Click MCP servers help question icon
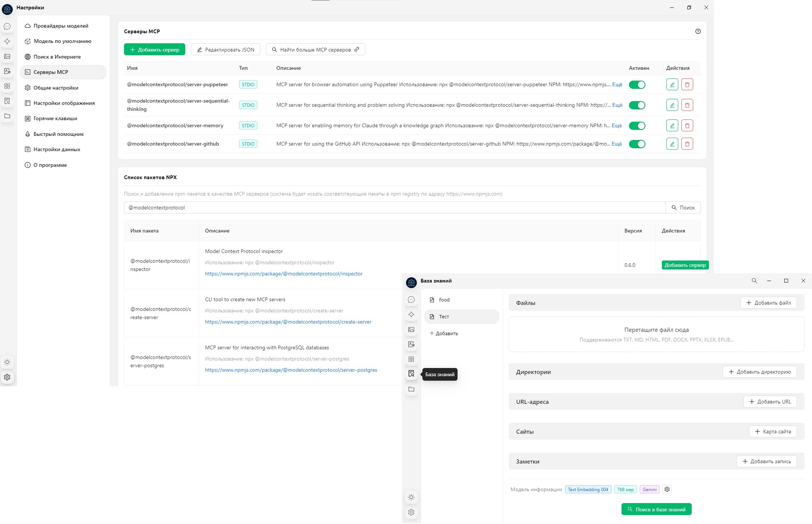 [698, 31]
